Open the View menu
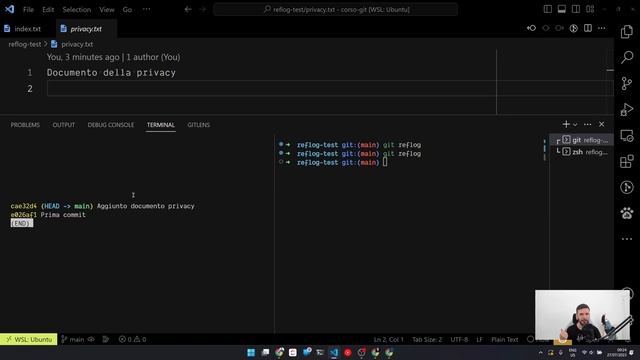The width and height of the screenshot is (640, 360). (107, 9)
